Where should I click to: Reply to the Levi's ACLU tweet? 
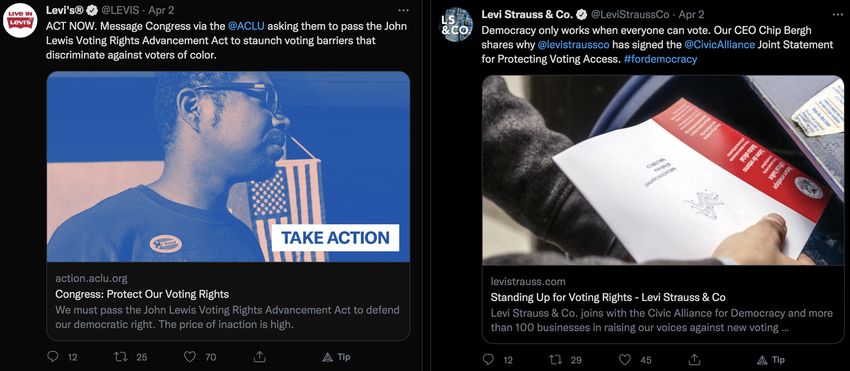[x=53, y=356]
